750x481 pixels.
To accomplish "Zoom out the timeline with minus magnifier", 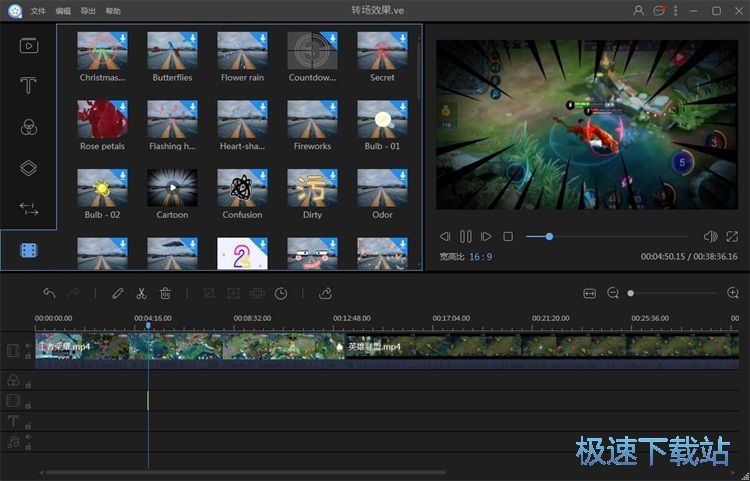I will 613,293.
